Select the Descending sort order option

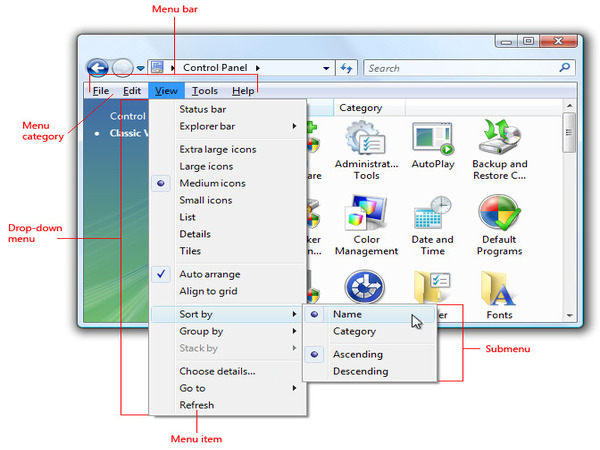(360, 371)
